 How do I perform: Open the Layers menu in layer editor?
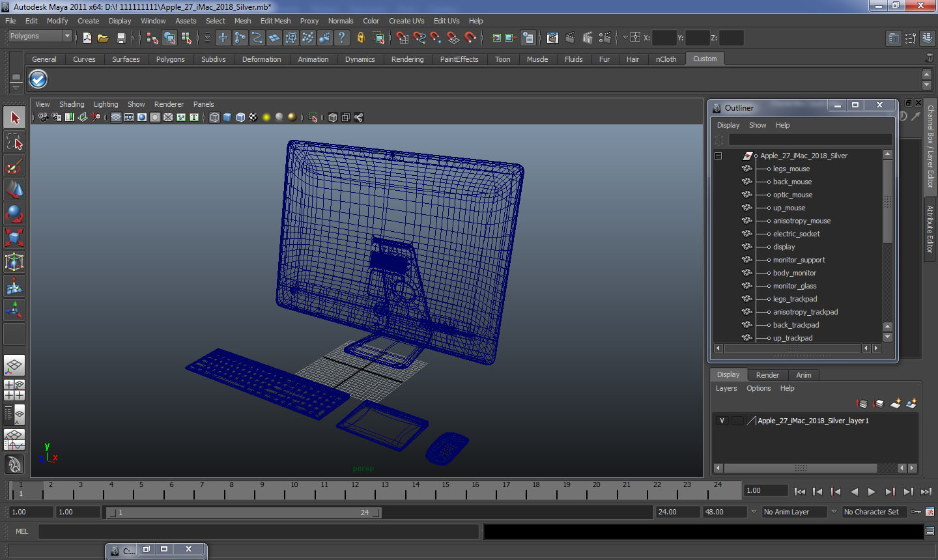point(726,388)
